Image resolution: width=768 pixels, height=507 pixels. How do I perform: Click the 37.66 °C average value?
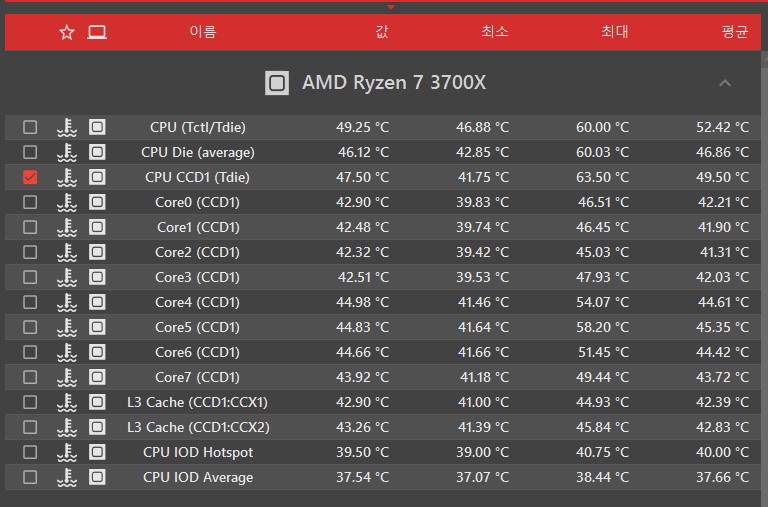point(722,477)
